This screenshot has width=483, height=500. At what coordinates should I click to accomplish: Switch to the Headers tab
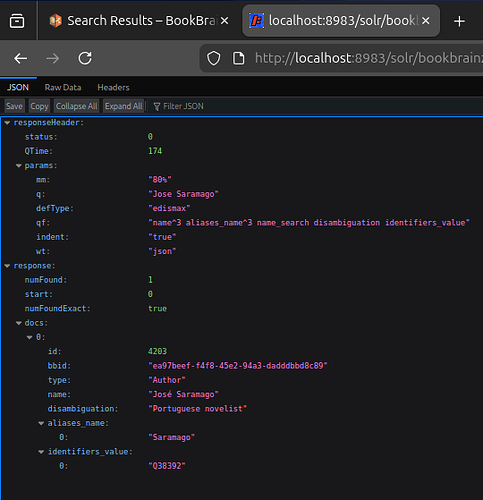coord(113,87)
